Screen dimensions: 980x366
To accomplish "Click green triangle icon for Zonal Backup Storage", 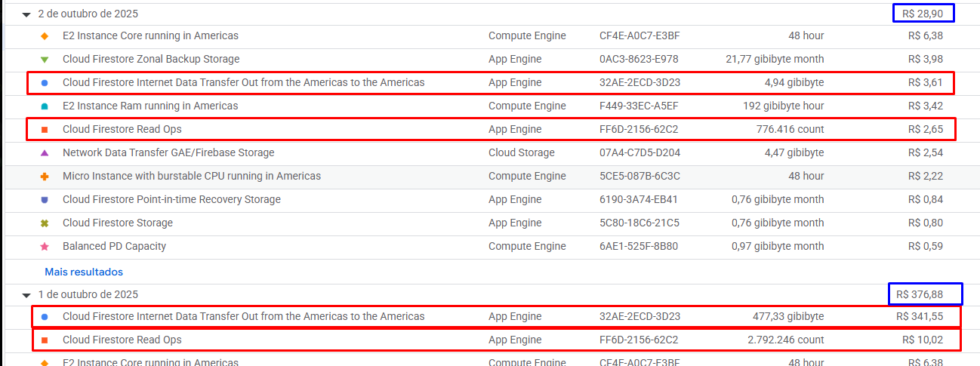I will [45, 60].
